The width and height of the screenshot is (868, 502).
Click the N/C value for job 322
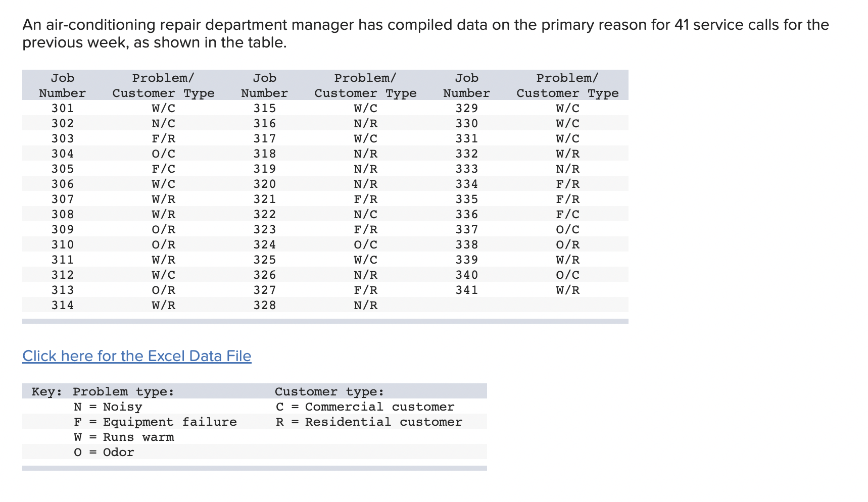(366, 214)
